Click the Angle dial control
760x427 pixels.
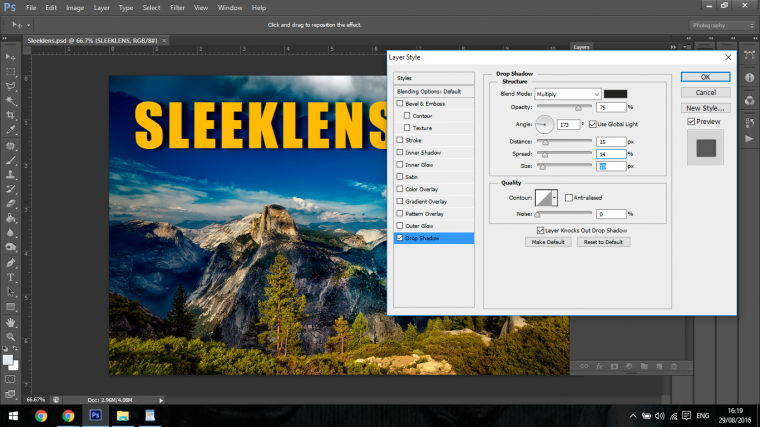click(544, 125)
